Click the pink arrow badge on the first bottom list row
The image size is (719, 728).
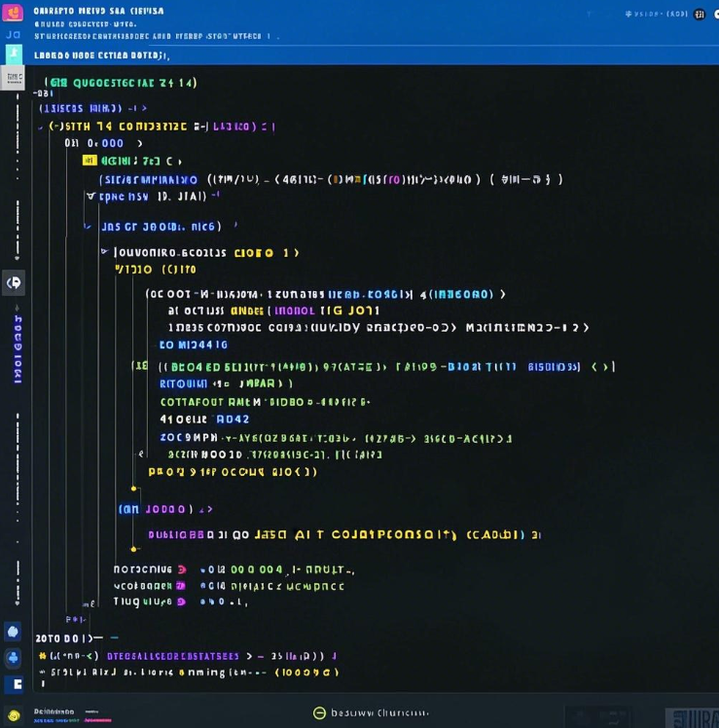coord(182,569)
